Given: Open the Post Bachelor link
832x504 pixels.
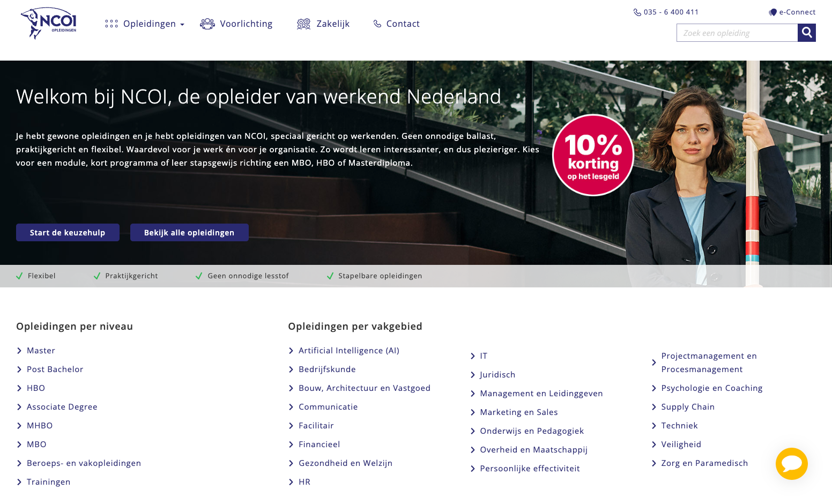Looking at the screenshot, I should point(55,369).
